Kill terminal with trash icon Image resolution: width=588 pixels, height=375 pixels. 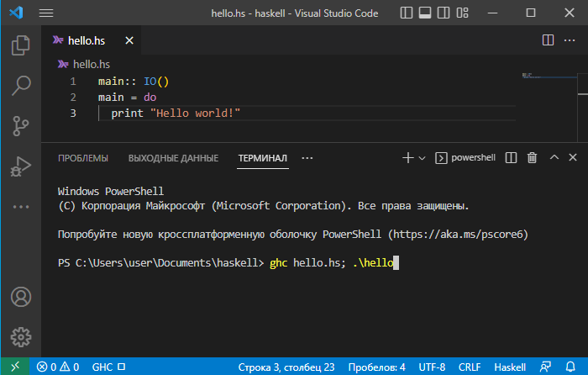point(532,158)
